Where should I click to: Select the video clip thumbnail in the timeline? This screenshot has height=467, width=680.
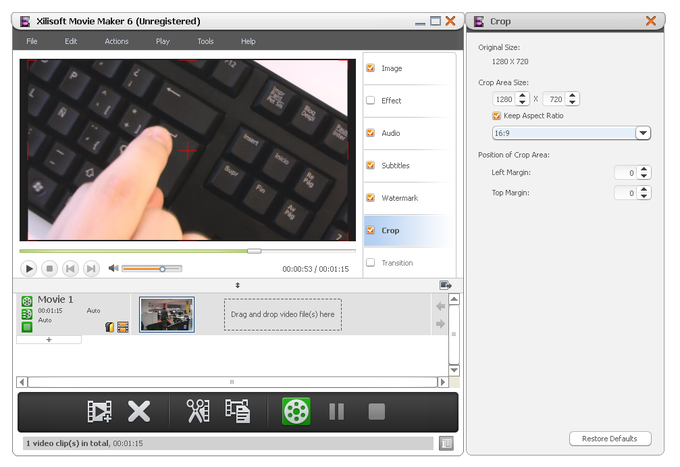tap(167, 314)
